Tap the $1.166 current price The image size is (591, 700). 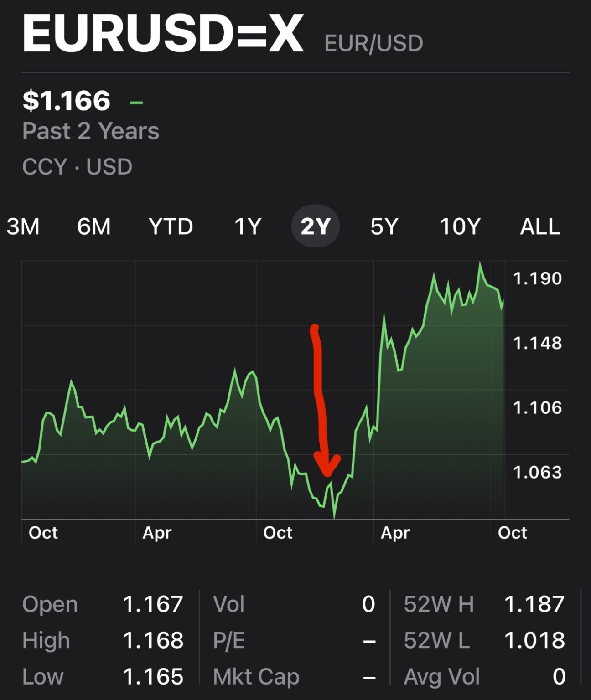(x=67, y=101)
